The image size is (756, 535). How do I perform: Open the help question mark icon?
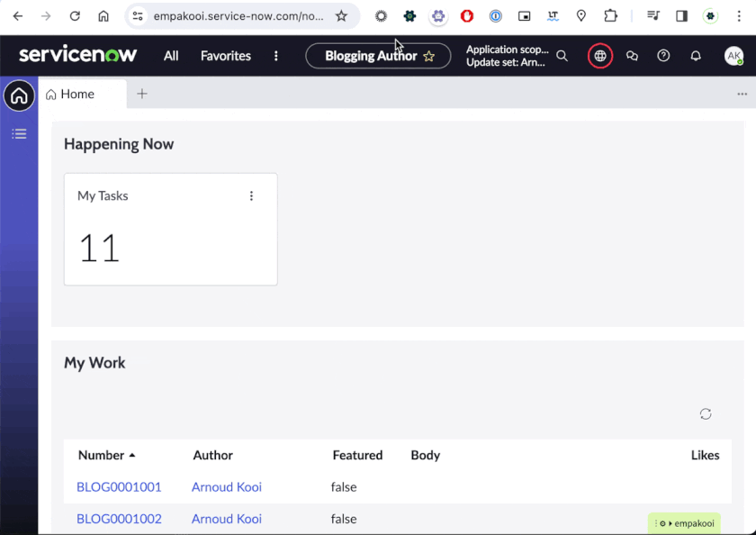pos(663,56)
